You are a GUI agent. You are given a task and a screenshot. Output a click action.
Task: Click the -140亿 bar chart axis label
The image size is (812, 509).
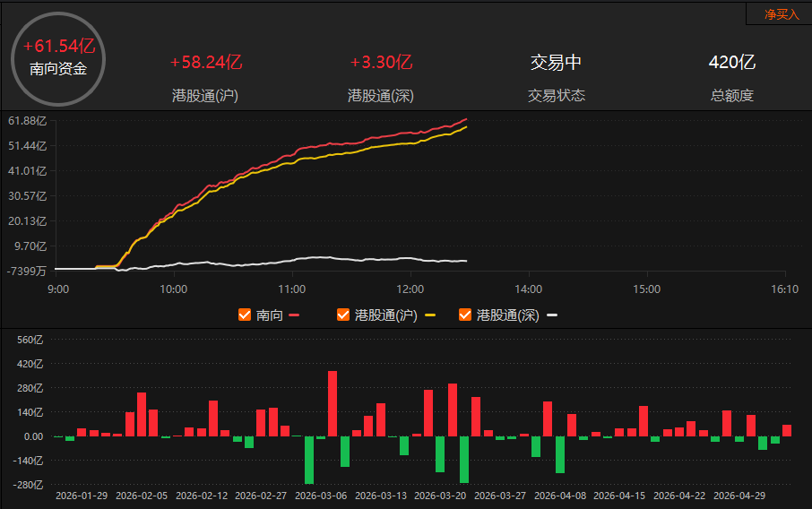click(29, 461)
